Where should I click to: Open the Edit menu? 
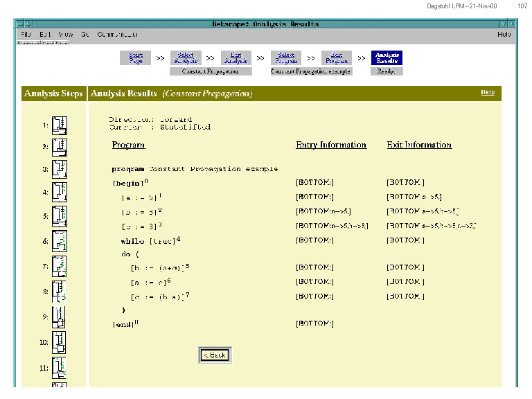tap(45, 34)
